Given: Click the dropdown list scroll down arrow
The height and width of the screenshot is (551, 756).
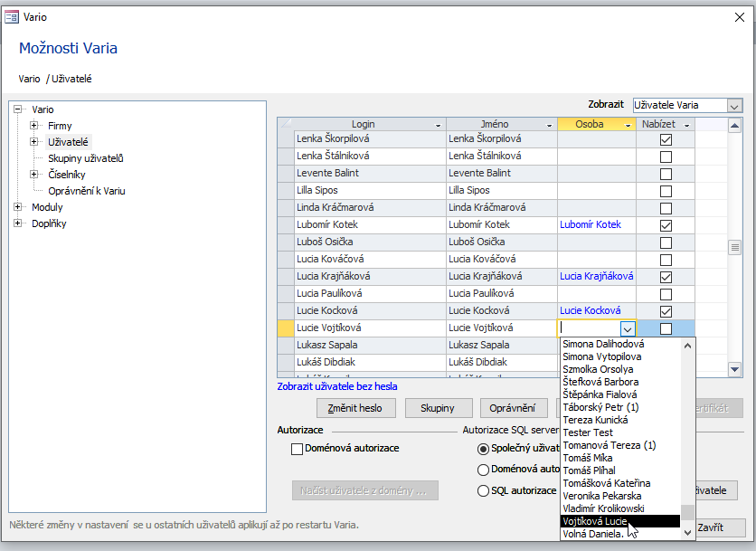Looking at the screenshot, I should pos(687,533).
